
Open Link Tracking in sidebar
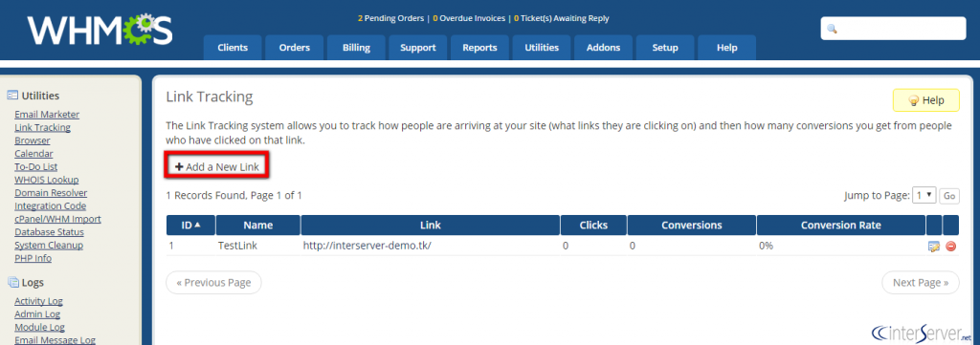point(42,127)
